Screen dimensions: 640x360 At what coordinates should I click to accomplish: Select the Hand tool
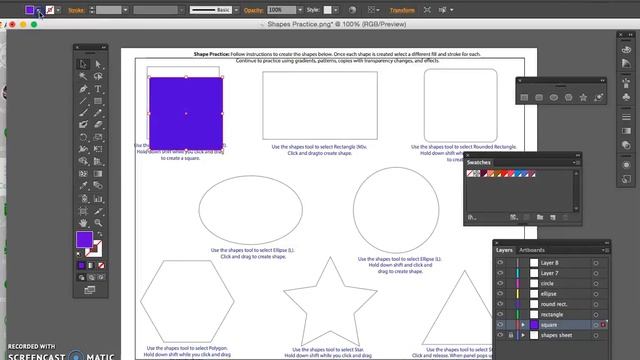click(83, 223)
